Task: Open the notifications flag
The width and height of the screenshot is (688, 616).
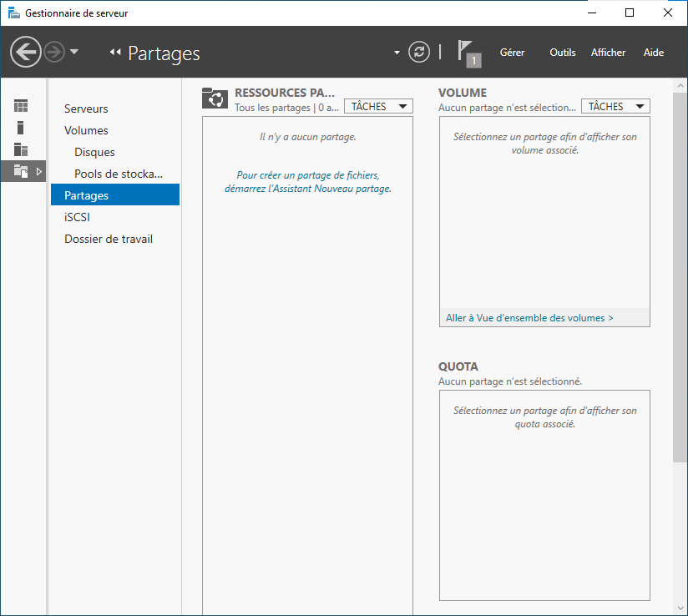Action: tap(468, 53)
